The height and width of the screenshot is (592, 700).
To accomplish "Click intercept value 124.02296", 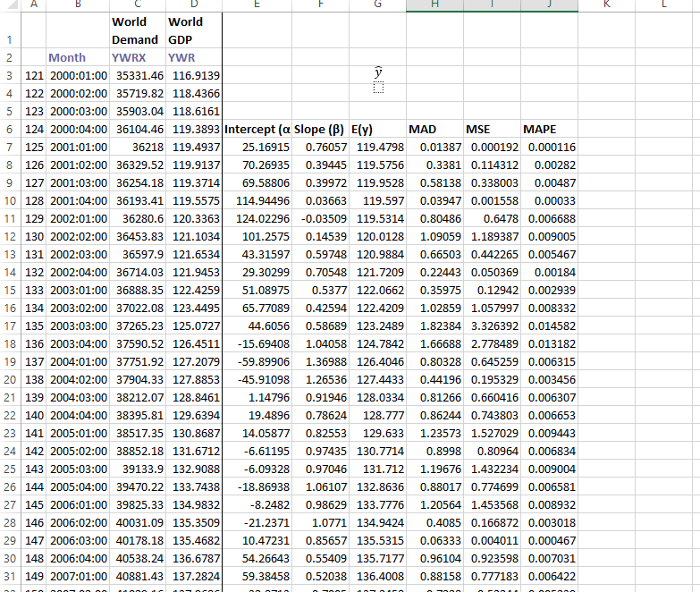I will pyautogui.click(x=257, y=219).
